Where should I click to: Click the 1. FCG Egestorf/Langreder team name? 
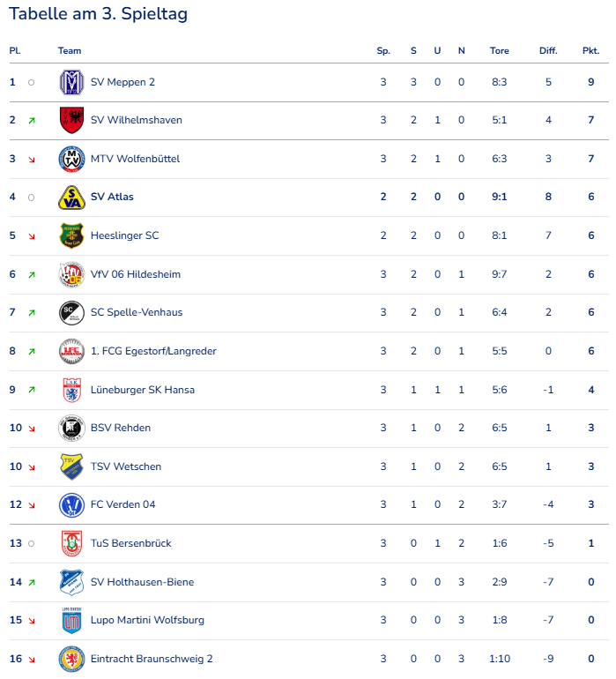point(153,351)
